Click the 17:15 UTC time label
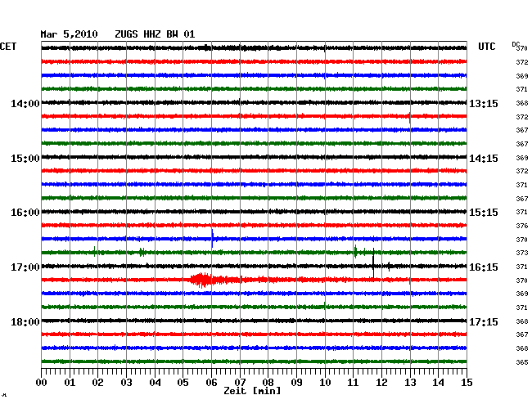The width and height of the screenshot is (532, 404). (x=484, y=321)
